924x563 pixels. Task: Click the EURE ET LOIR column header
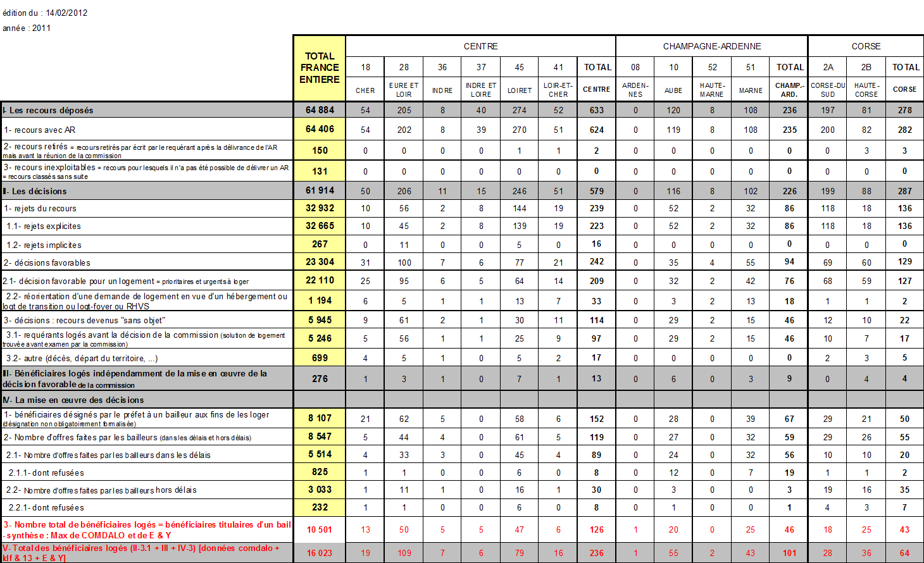point(404,90)
